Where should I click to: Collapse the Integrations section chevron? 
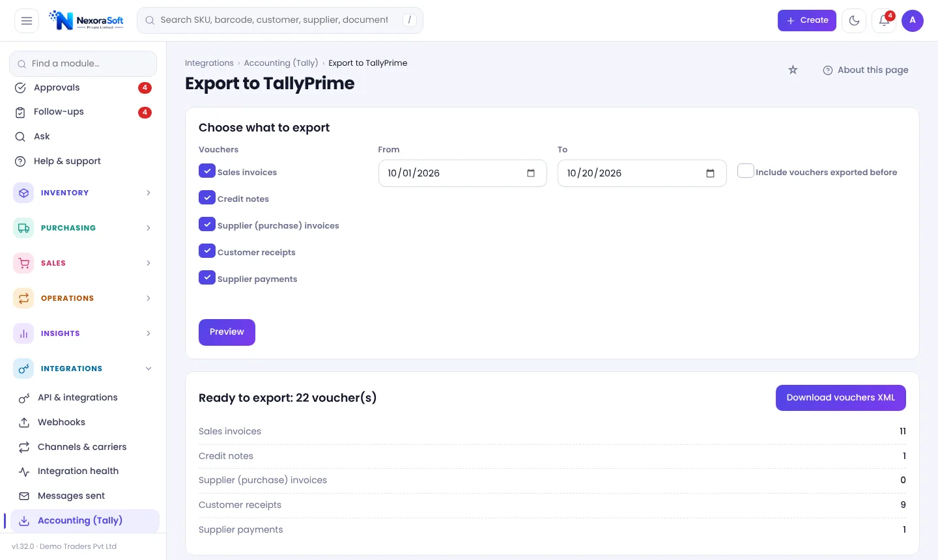pos(149,369)
